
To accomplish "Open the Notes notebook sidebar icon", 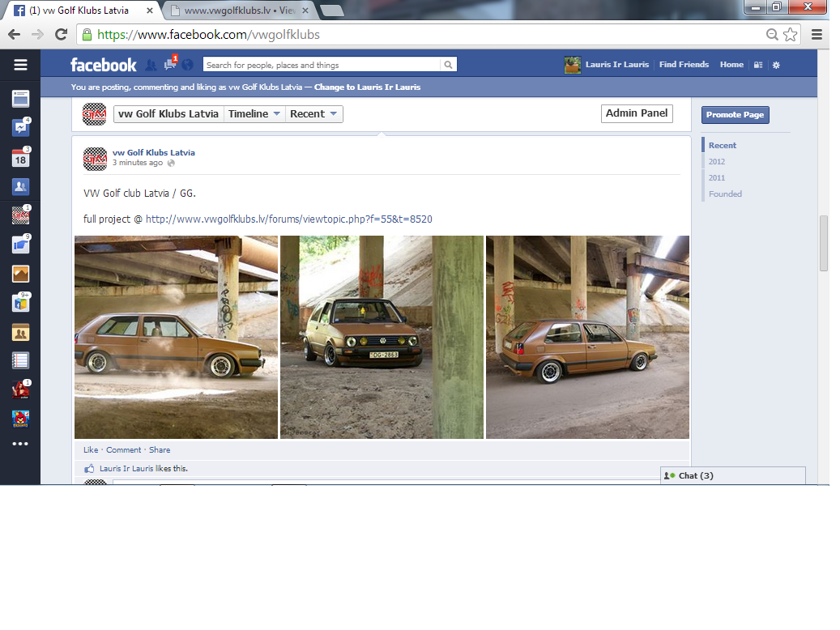I will click(20, 360).
